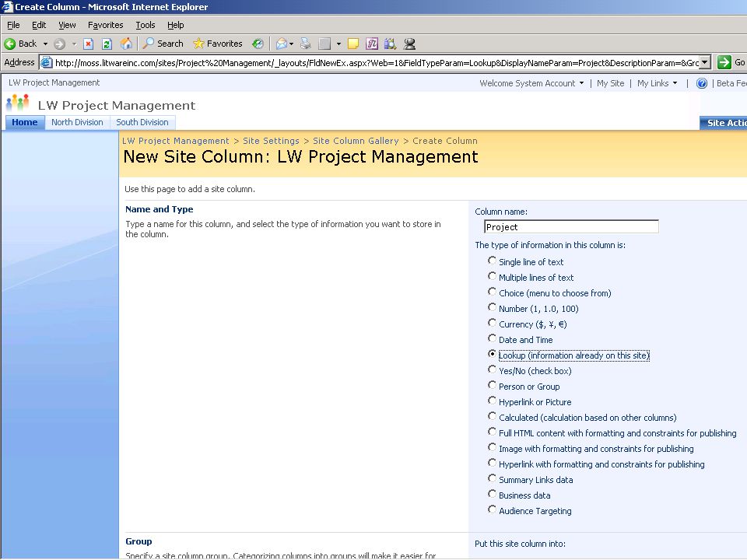Click the Research books icon
Screen dimensions: 747x560
pyautogui.click(x=390, y=44)
